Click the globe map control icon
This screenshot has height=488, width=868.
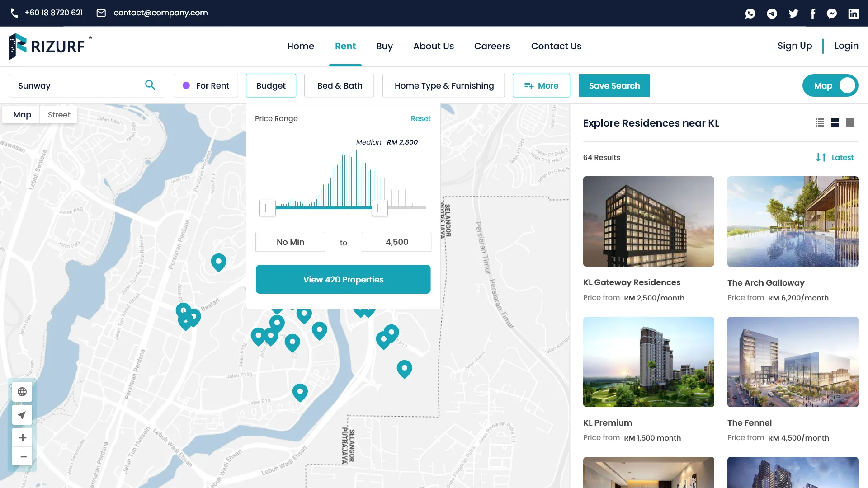(x=22, y=392)
